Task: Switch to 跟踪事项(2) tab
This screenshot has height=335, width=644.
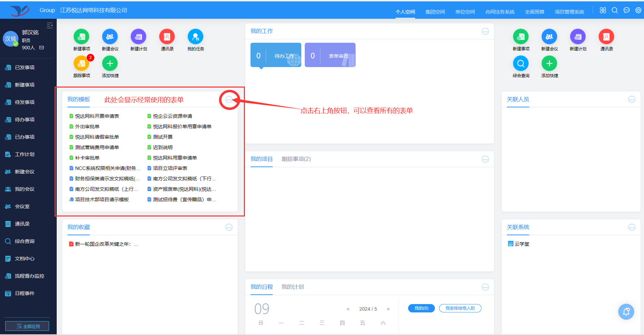Action: pyautogui.click(x=296, y=159)
